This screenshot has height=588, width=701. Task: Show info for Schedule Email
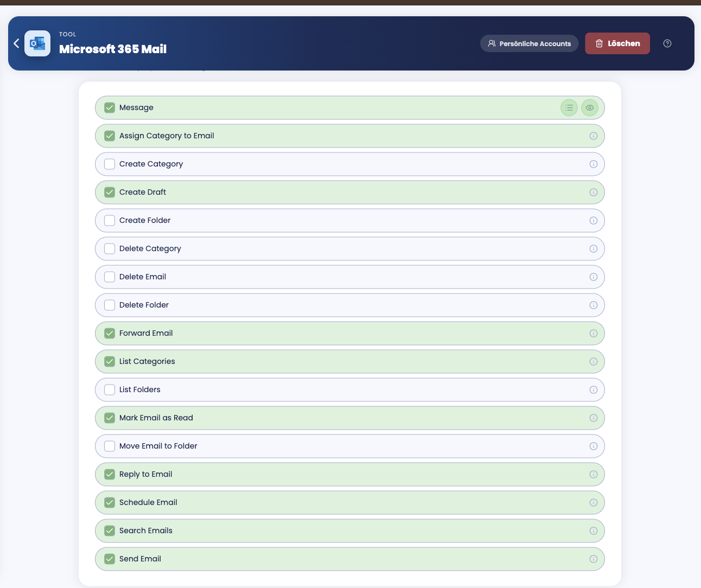(x=594, y=502)
